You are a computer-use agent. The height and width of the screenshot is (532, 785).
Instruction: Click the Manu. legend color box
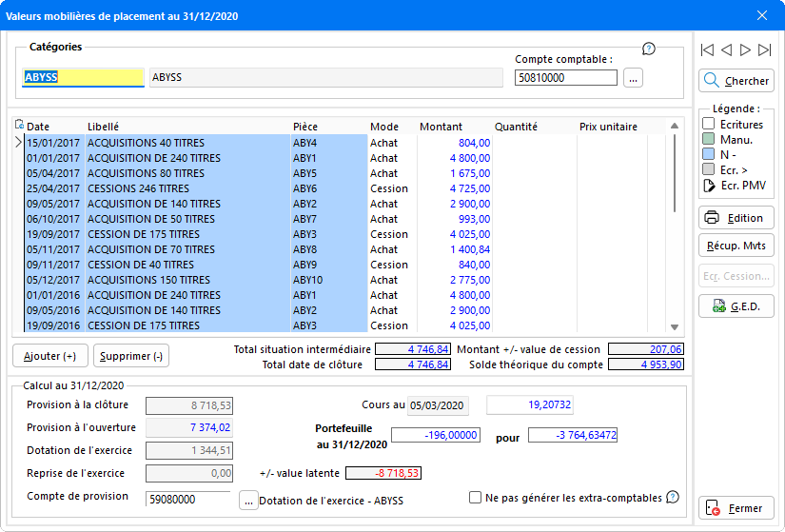click(x=709, y=140)
